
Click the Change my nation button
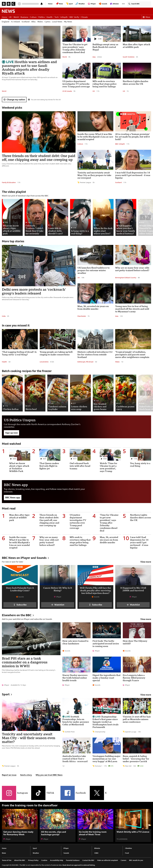tap(14, 99)
